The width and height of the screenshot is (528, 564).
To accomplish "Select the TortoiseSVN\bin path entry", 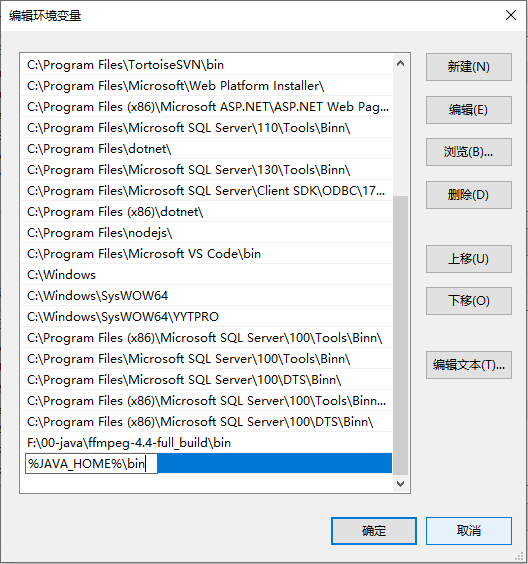I will coord(206,65).
